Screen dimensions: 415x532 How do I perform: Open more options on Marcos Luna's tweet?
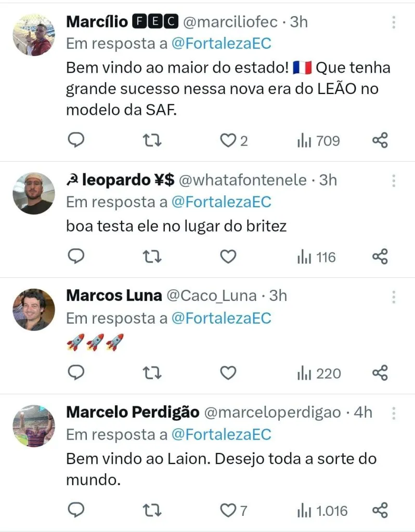coord(394,297)
